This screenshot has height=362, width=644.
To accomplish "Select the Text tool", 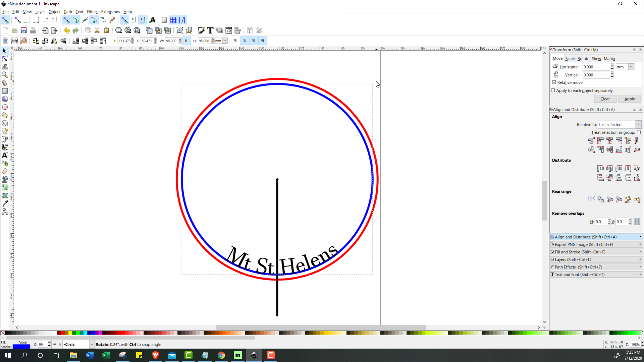I will click(x=5, y=155).
